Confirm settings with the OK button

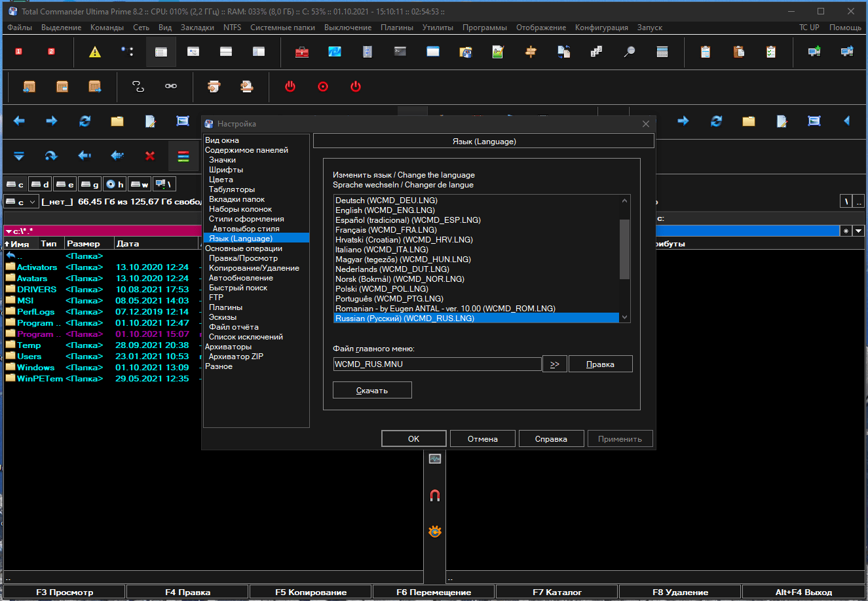pyautogui.click(x=414, y=438)
